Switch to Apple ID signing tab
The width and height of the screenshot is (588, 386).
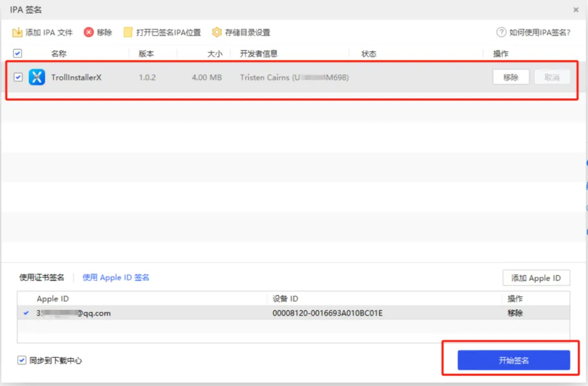[x=115, y=278]
